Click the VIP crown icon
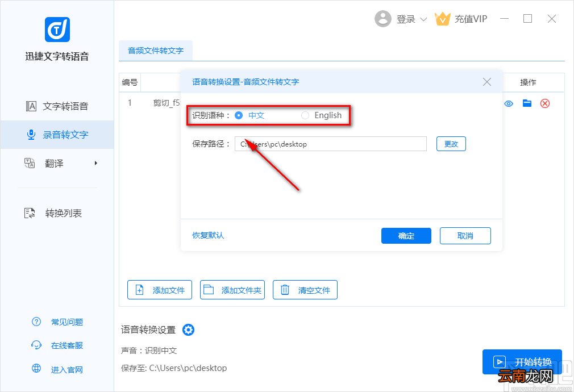The width and height of the screenshot is (574, 392). click(442, 19)
